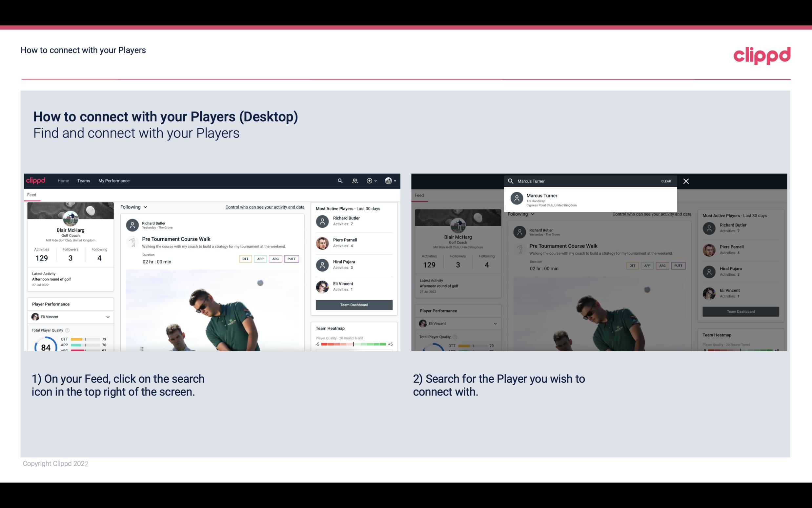Click the clear search results X button

tap(686, 181)
